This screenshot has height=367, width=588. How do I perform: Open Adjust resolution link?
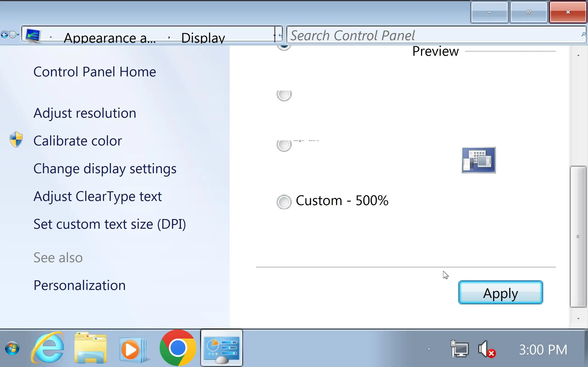point(85,113)
